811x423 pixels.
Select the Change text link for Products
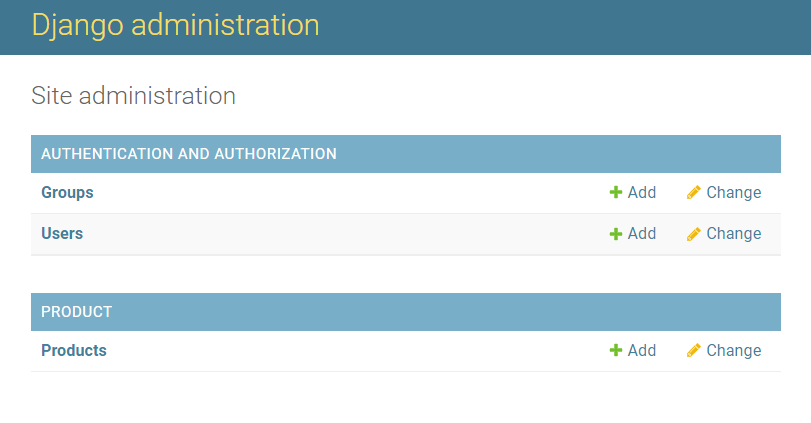734,351
